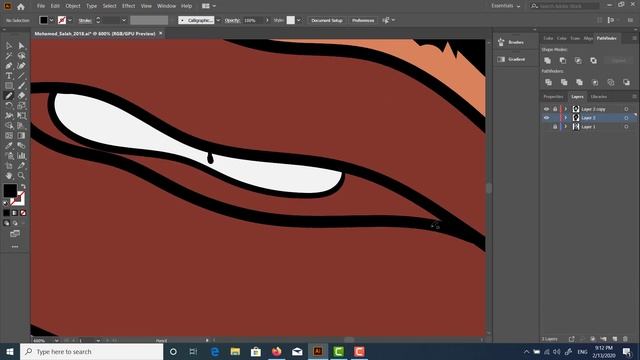The image size is (640, 360).
Task: Hide Layer 2 copy with eye icon
Action: click(x=546, y=109)
